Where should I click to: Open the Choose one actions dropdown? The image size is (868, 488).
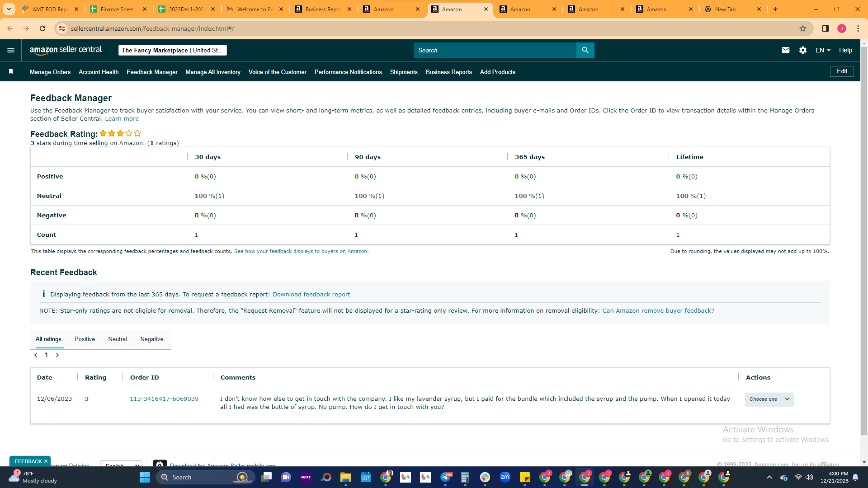coord(769,399)
